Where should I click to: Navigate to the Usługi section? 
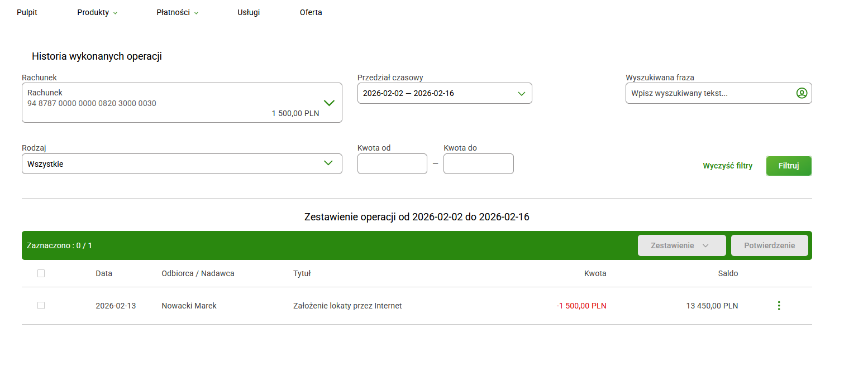(x=249, y=12)
